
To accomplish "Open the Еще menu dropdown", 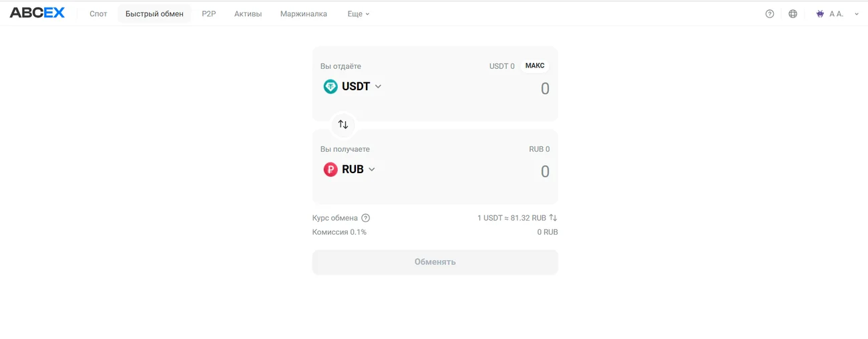I will pyautogui.click(x=359, y=13).
